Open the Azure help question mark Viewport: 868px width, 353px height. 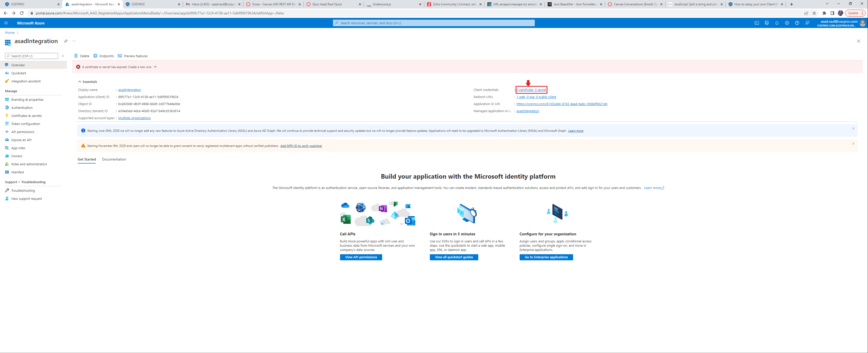pos(797,23)
